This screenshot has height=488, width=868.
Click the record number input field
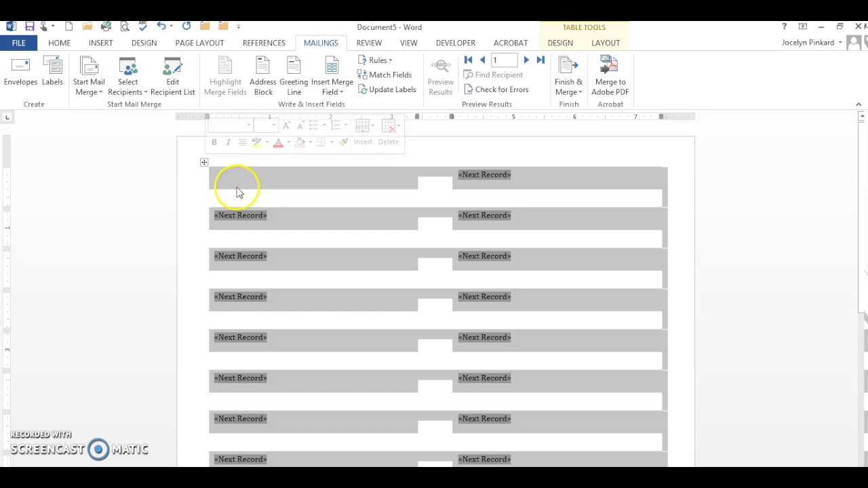[x=504, y=60]
